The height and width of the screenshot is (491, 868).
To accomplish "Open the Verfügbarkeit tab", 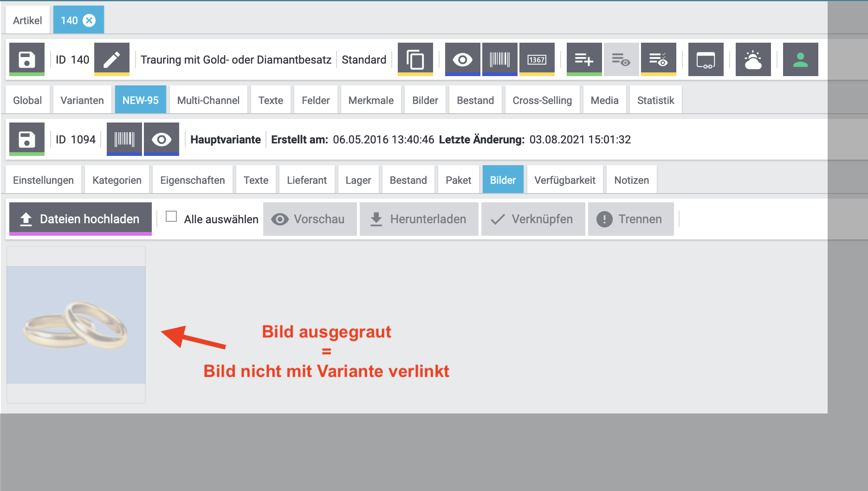I will tap(564, 180).
